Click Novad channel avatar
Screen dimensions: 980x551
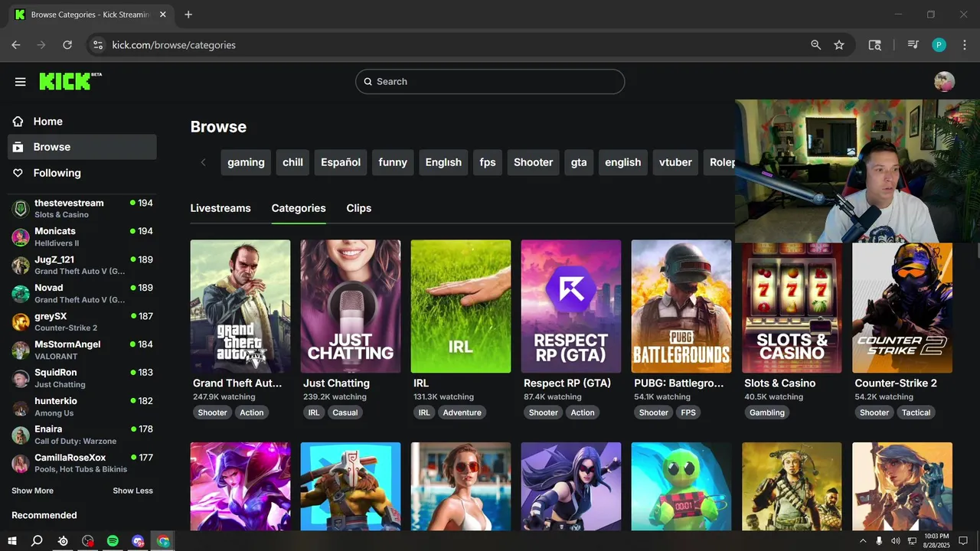pos(21,294)
